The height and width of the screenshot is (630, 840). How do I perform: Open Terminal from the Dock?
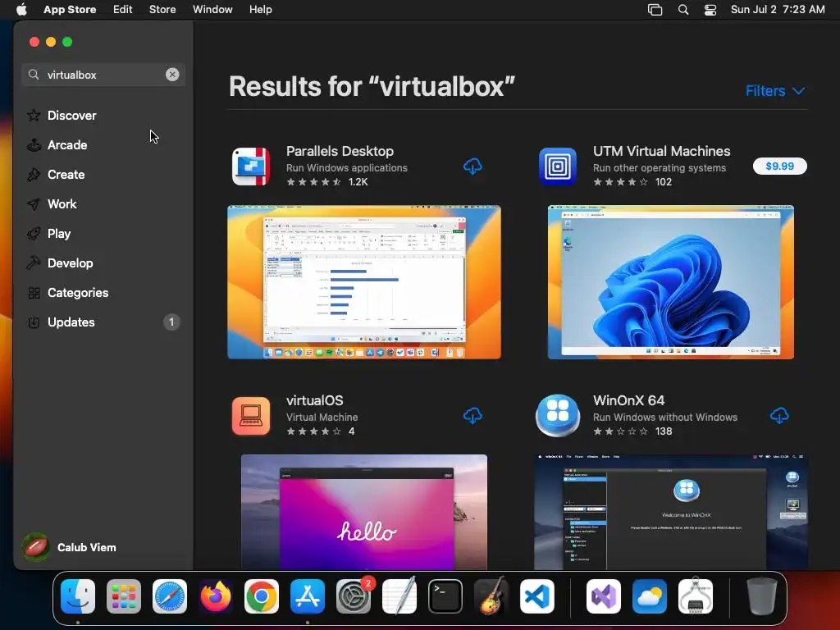(x=445, y=596)
